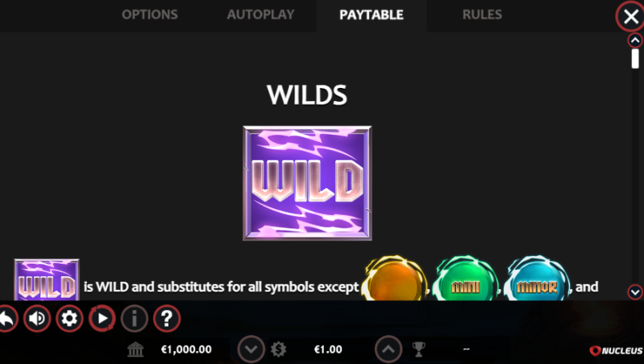The width and height of the screenshot is (644, 364).
Task: Click the trophy win icon
Action: (x=418, y=349)
